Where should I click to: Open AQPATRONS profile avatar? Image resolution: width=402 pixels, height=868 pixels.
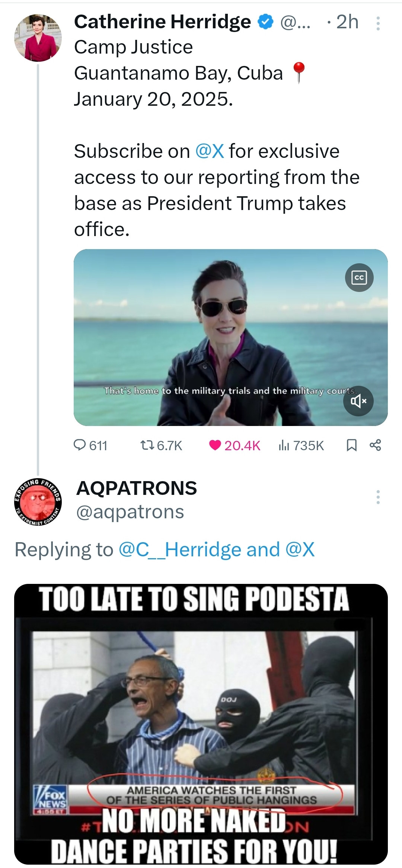click(38, 502)
